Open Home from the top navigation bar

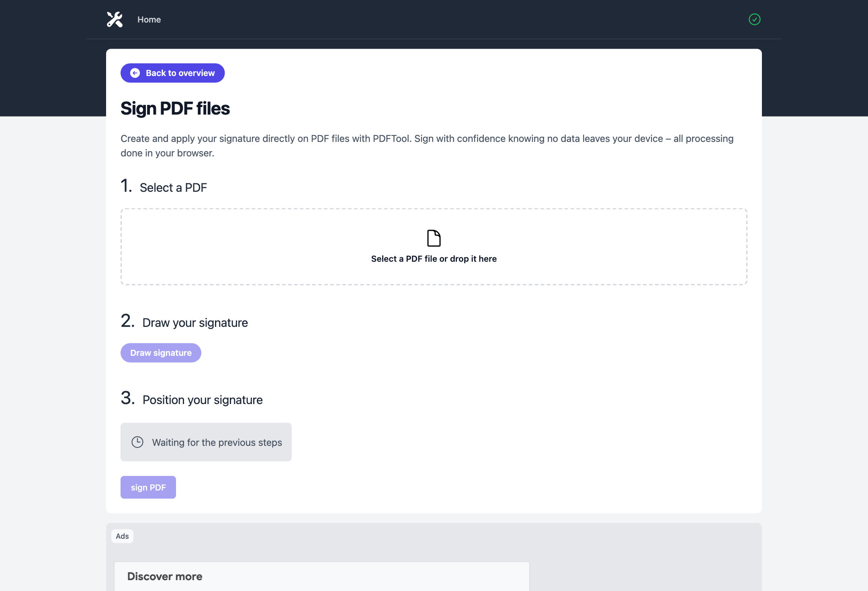149,19
